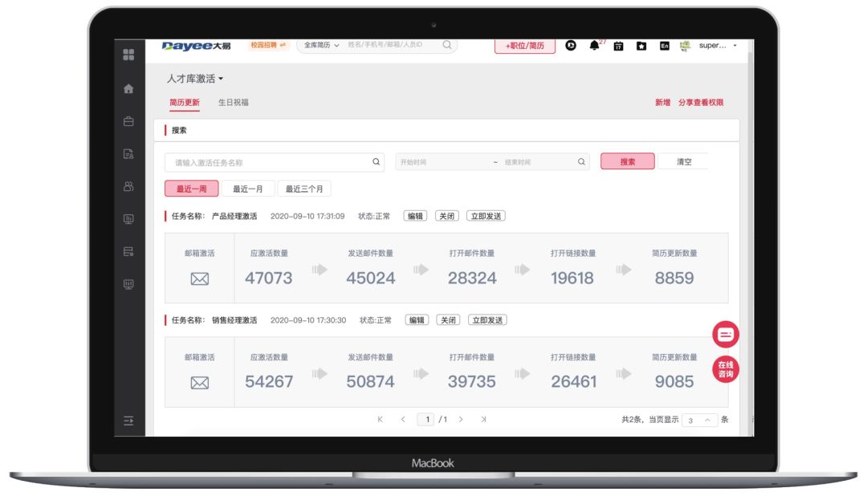Open the page size dropdown showing 3

[x=698, y=420]
